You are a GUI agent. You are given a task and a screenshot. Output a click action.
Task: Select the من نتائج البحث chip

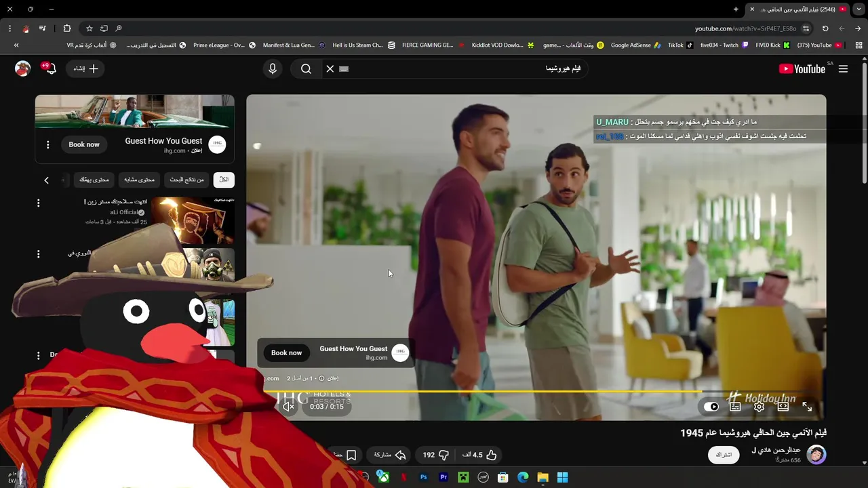tap(186, 180)
